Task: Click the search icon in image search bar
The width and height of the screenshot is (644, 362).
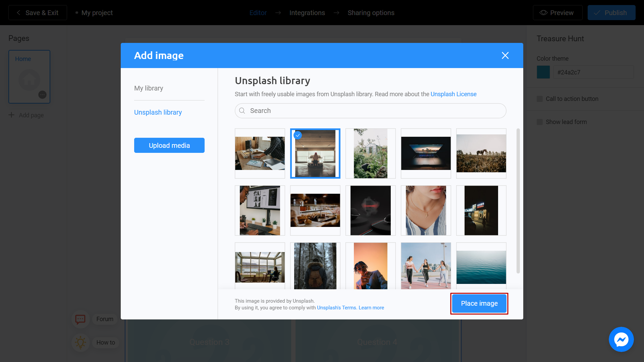Action: [x=243, y=111]
